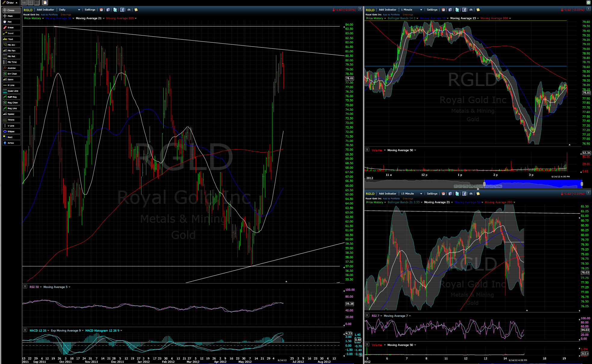Open the Draw menu

point(10,3)
